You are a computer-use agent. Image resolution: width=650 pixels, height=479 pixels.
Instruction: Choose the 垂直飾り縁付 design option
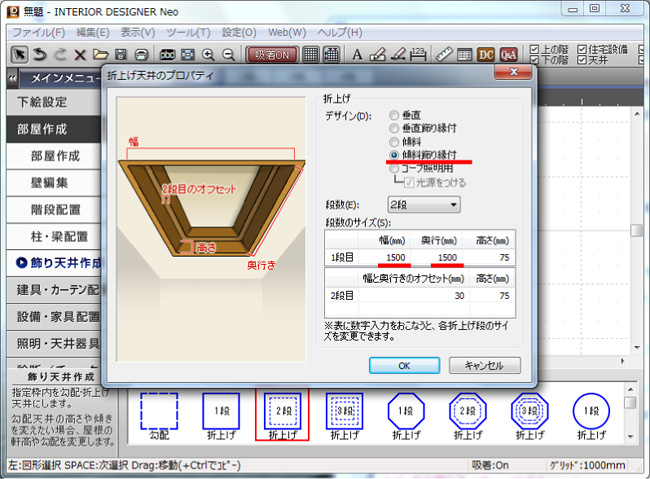coord(395,129)
